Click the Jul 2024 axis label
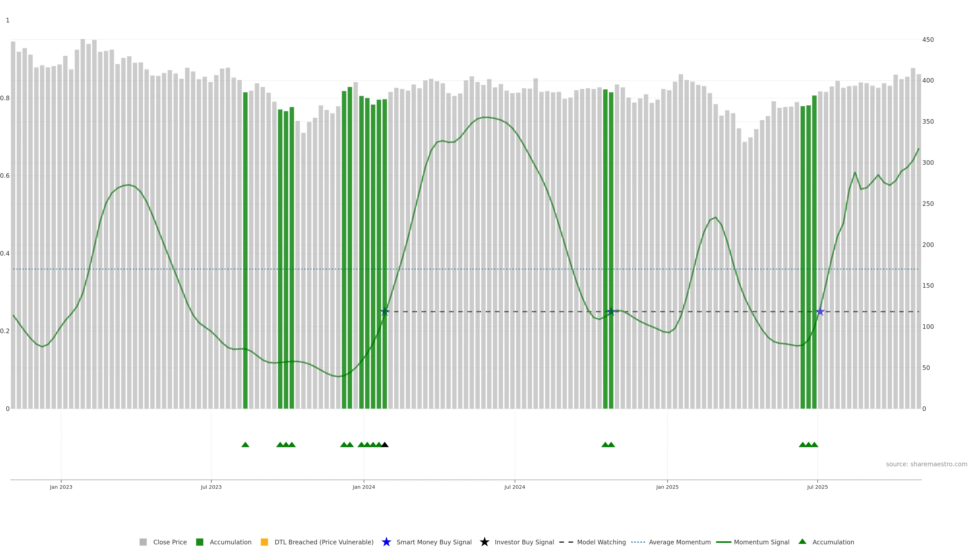 514,487
